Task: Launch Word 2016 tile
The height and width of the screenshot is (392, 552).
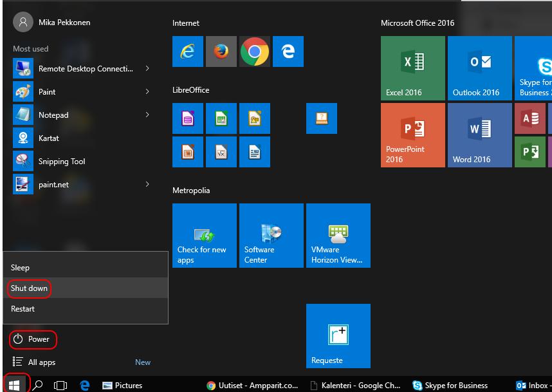Action: click(x=480, y=135)
